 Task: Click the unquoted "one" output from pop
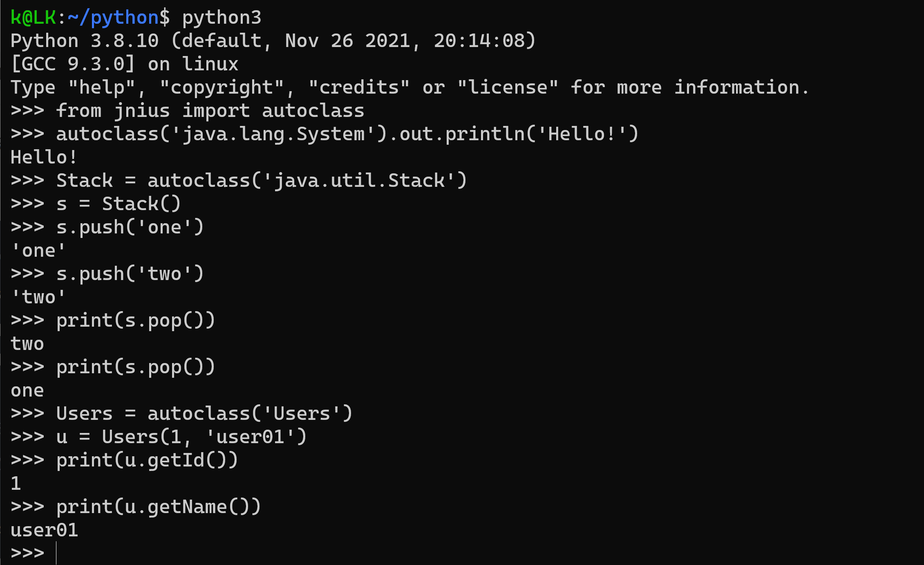click(x=27, y=390)
